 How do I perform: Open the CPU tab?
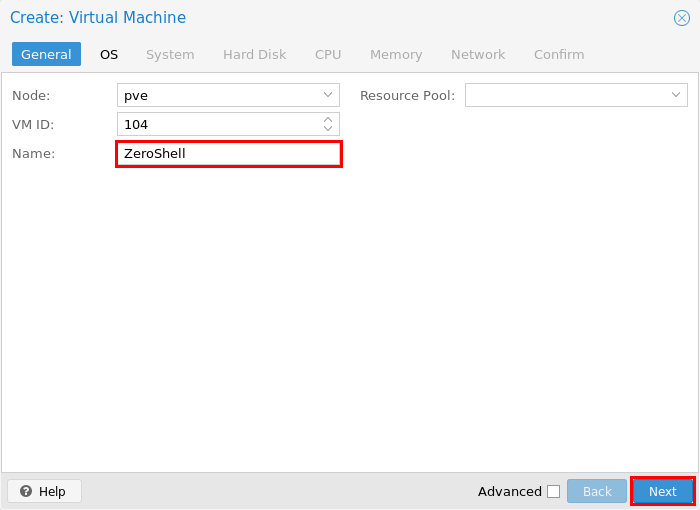point(328,54)
